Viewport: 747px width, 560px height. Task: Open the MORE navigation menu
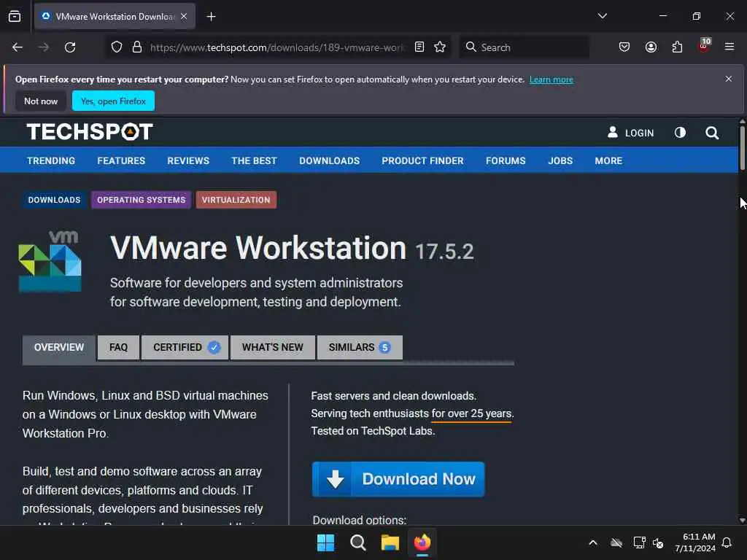point(608,161)
